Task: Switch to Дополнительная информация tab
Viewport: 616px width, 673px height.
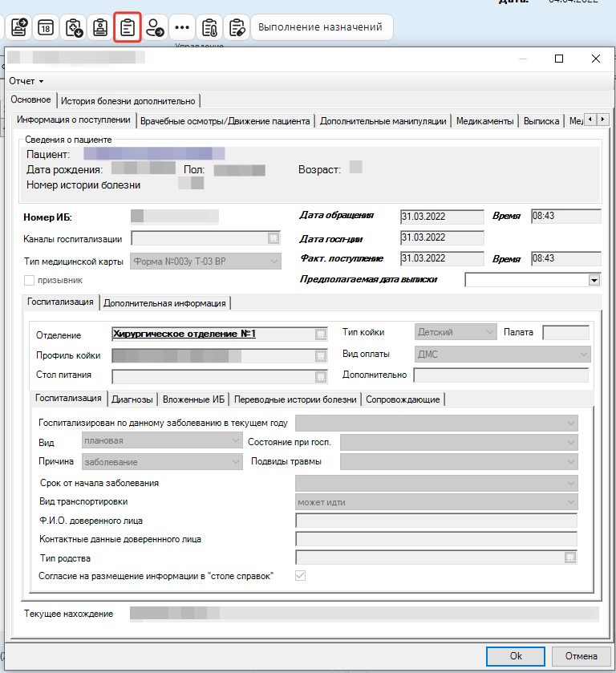Action: (165, 303)
